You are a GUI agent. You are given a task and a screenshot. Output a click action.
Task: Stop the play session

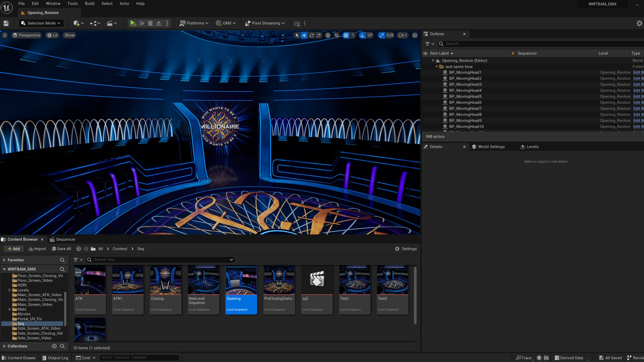(x=150, y=23)
